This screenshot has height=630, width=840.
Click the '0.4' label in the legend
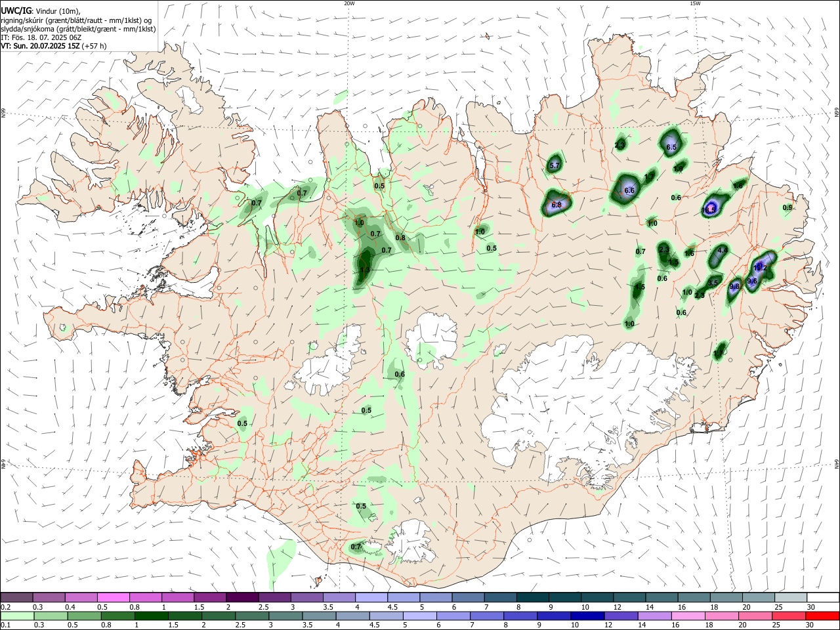coord(70,607)
